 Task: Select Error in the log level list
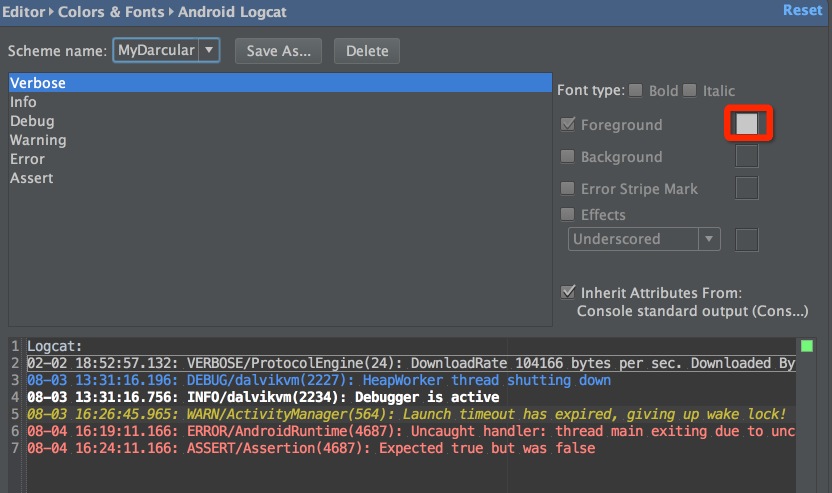point(27,159)
